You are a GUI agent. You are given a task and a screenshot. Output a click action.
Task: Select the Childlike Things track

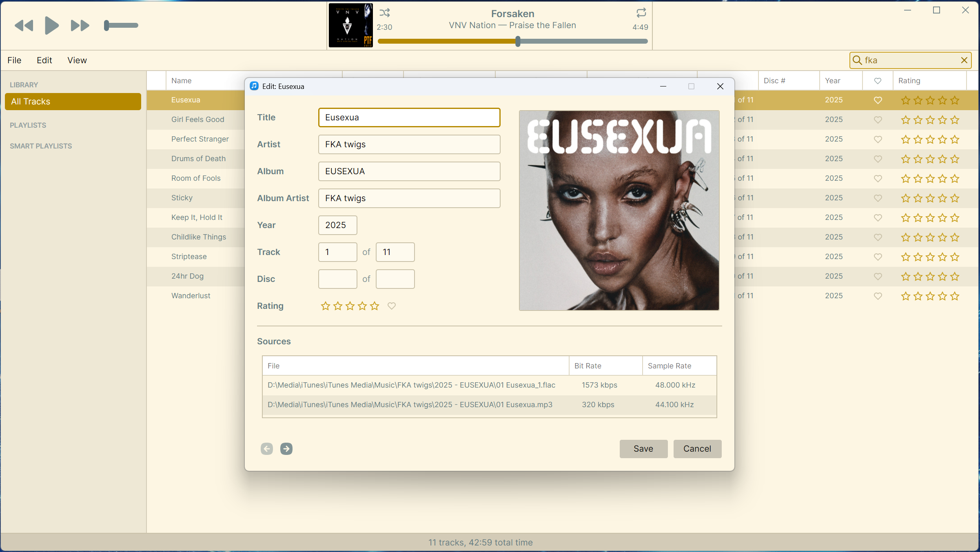point(199,237)
